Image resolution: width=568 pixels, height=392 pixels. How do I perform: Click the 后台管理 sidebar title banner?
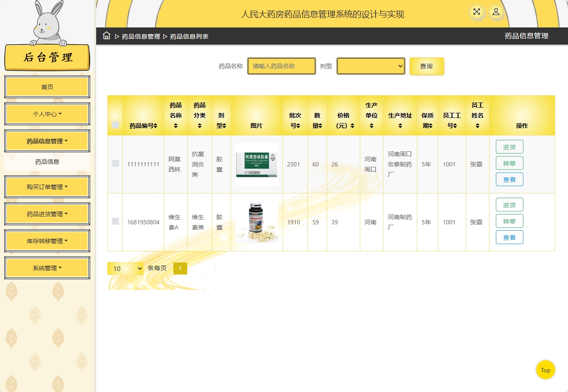click(47, 57)
